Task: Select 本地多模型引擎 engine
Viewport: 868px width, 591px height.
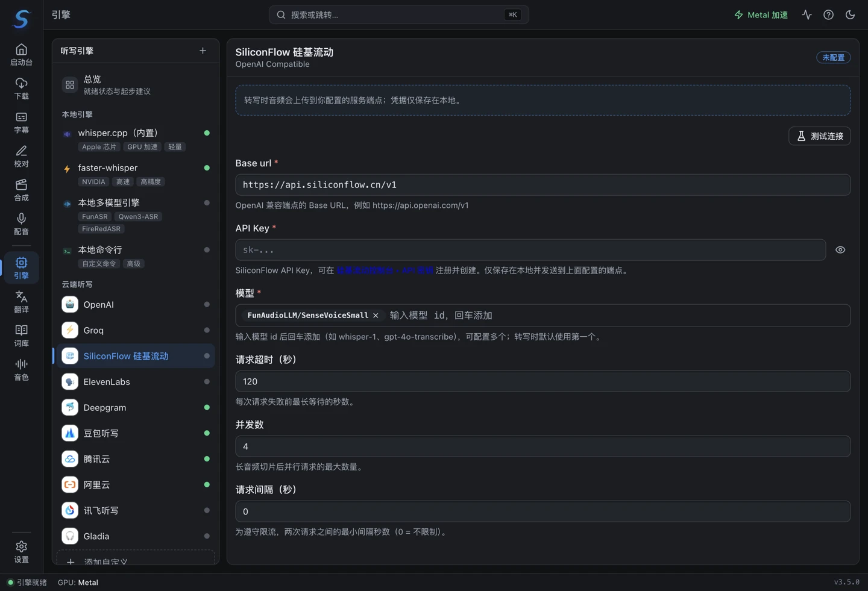Action: point(136,215)
